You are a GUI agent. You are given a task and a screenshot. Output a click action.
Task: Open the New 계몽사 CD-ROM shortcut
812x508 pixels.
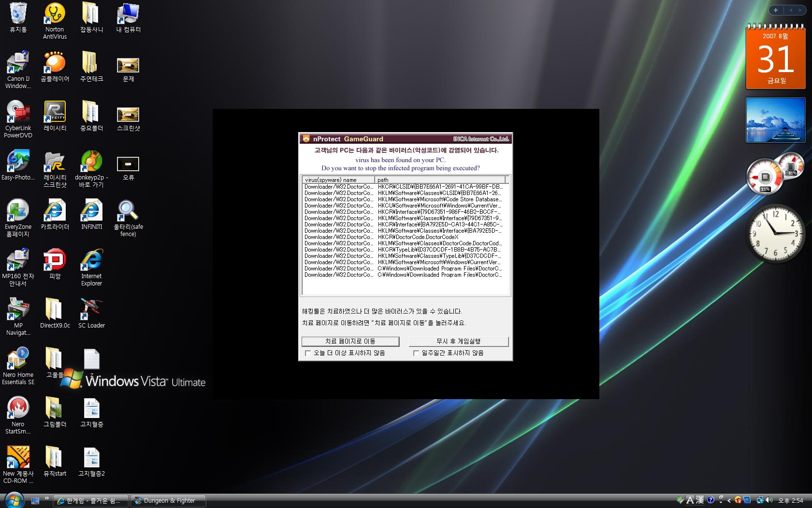tap(18, 465)
